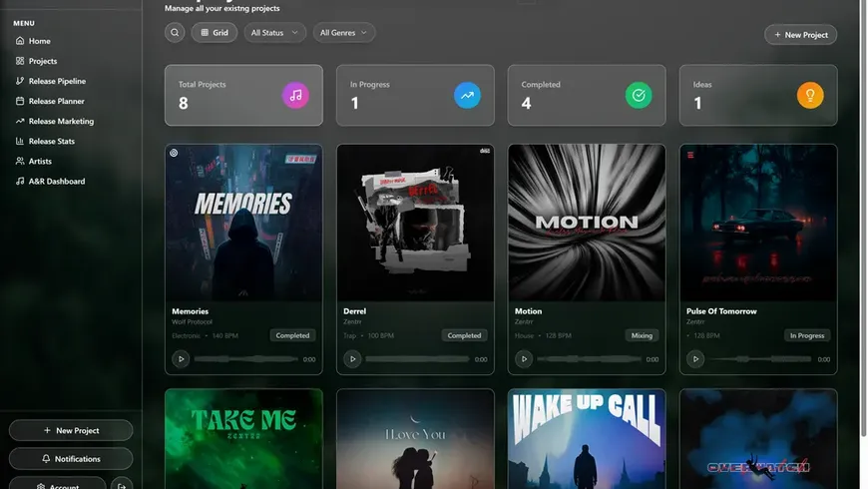Click the Ideas lightbulb icon
868x489 pixels.
pos(810,95)
